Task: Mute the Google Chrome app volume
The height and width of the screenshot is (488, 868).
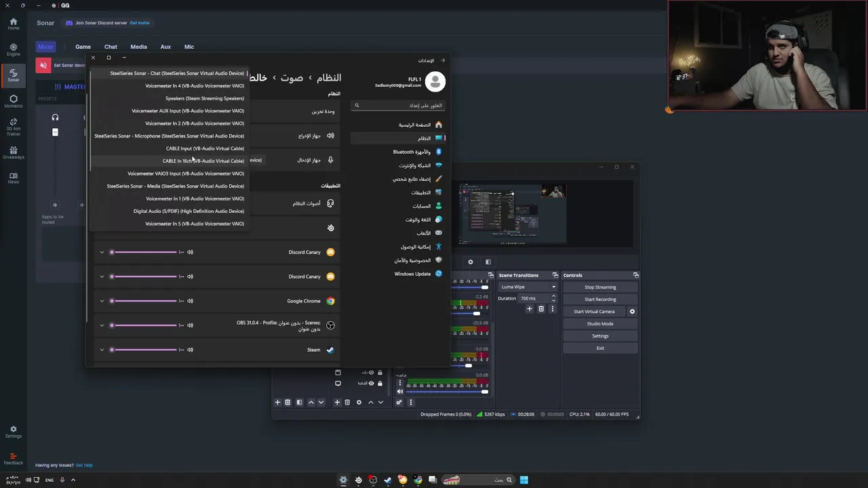Action: tap(190, 301)
